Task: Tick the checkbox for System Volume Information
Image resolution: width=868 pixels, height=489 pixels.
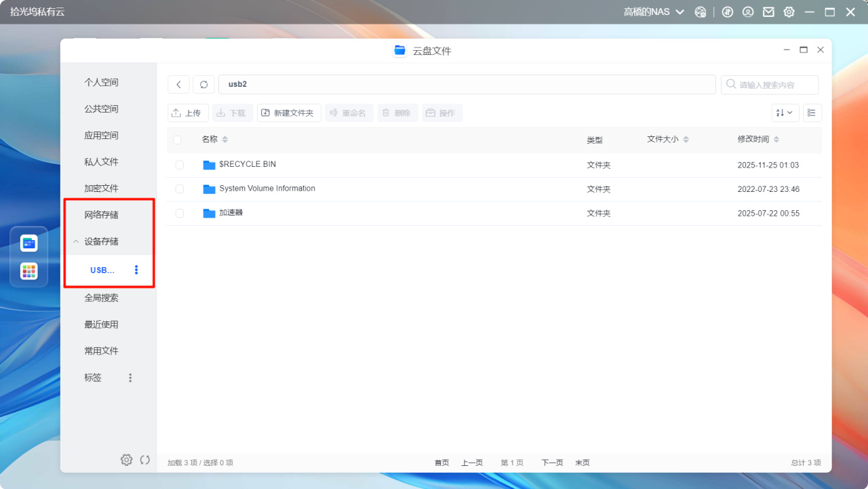Action: (x=180, y=189)
